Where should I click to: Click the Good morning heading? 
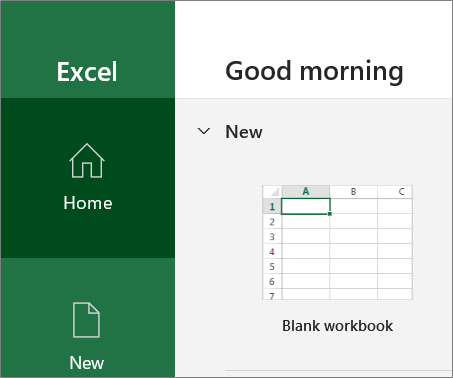tap(314, 72)
